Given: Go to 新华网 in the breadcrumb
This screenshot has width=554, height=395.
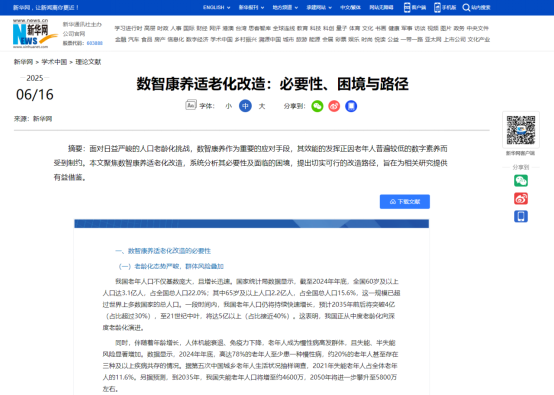Looking at the screenshot, I should pyautogui.click(x=23, y=62).
